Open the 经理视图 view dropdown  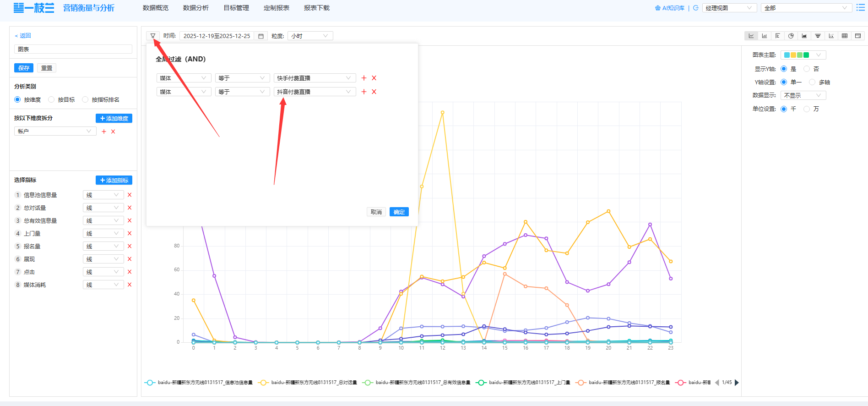click(x=729, y=8)
